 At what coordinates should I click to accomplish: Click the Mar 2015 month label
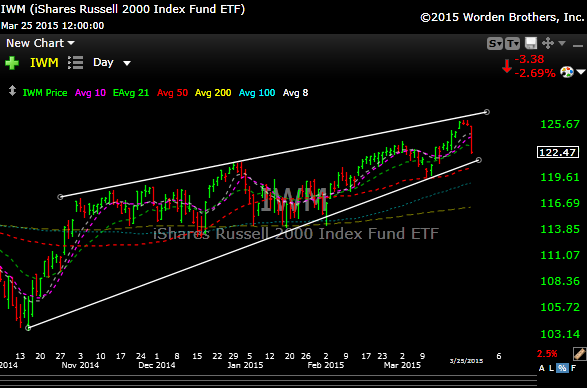[402, 365]
